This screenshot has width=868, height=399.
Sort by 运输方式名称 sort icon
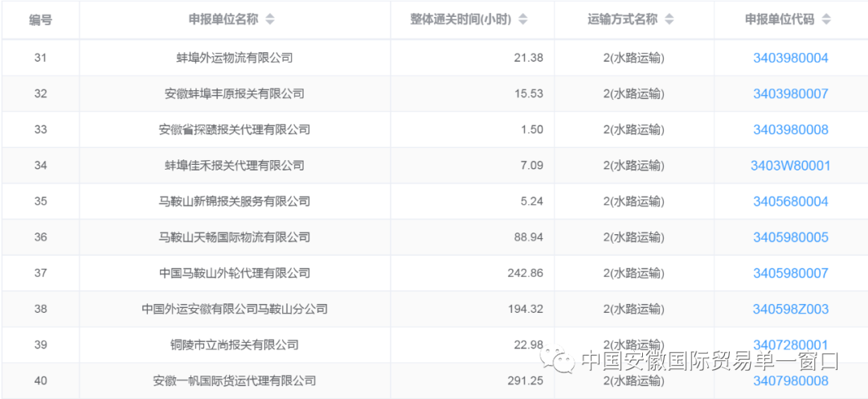[x=669, y=19]
